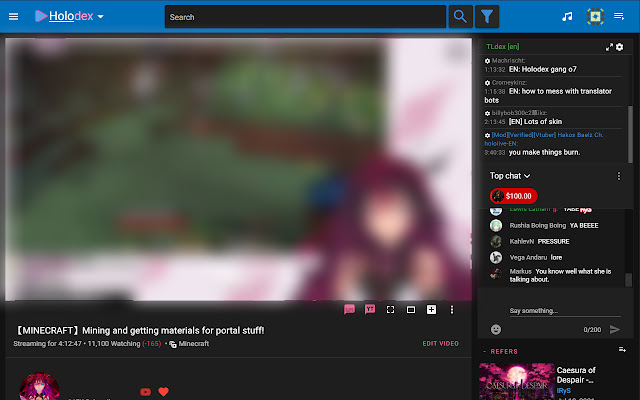
Task: Expand the Top chat dropdown
Action: 510,176
